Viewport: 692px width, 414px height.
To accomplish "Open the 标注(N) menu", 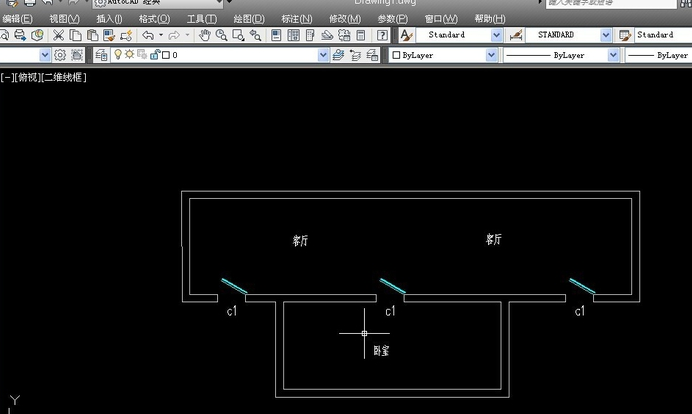I will (x=297, y=19).
